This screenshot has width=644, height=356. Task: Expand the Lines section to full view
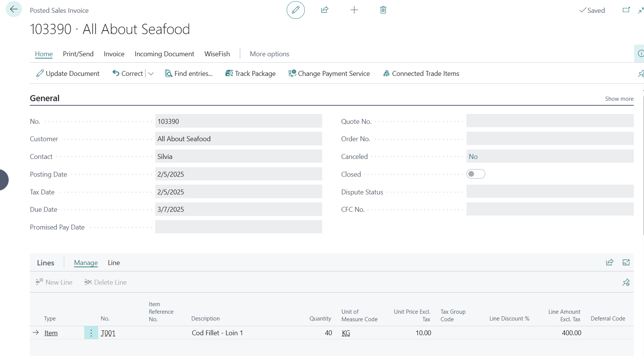[626, 262]
